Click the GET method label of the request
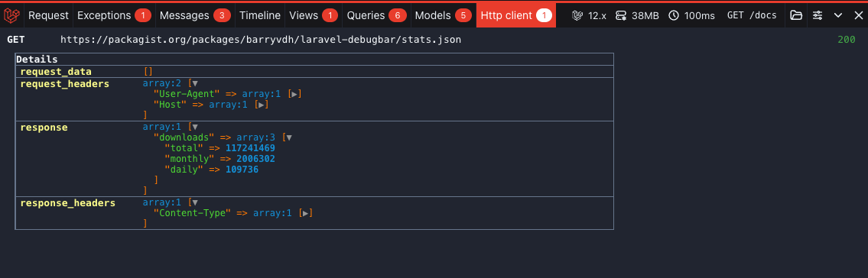868x278 pixels. tap(15, 40)
